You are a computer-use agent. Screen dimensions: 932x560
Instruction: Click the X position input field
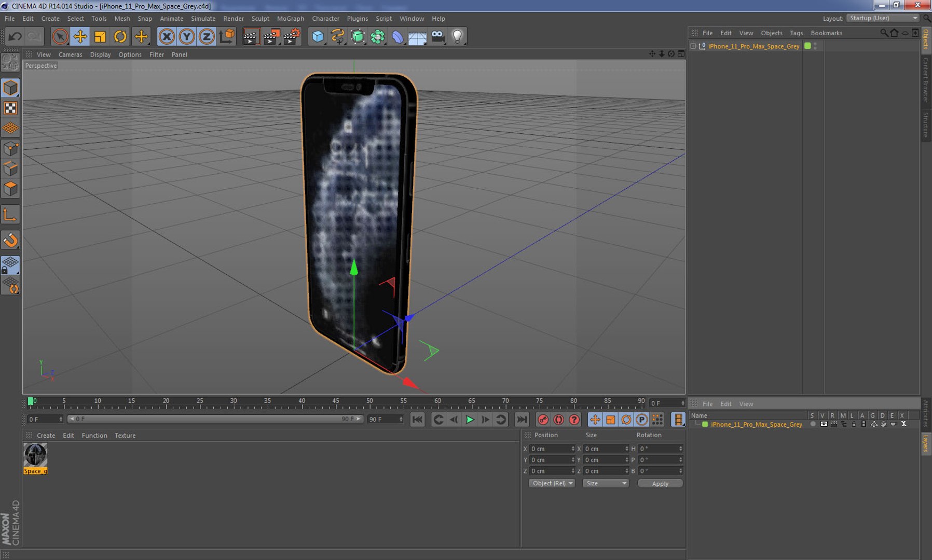click(x=551, y=449)
